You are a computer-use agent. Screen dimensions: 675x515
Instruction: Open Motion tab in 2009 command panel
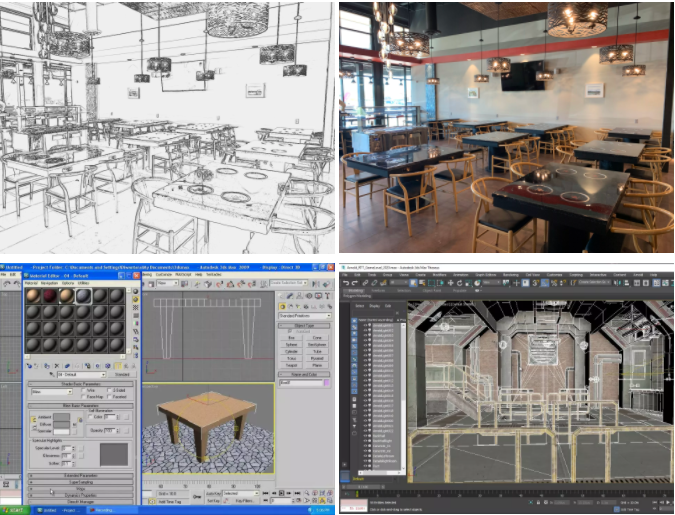point(309,296)
